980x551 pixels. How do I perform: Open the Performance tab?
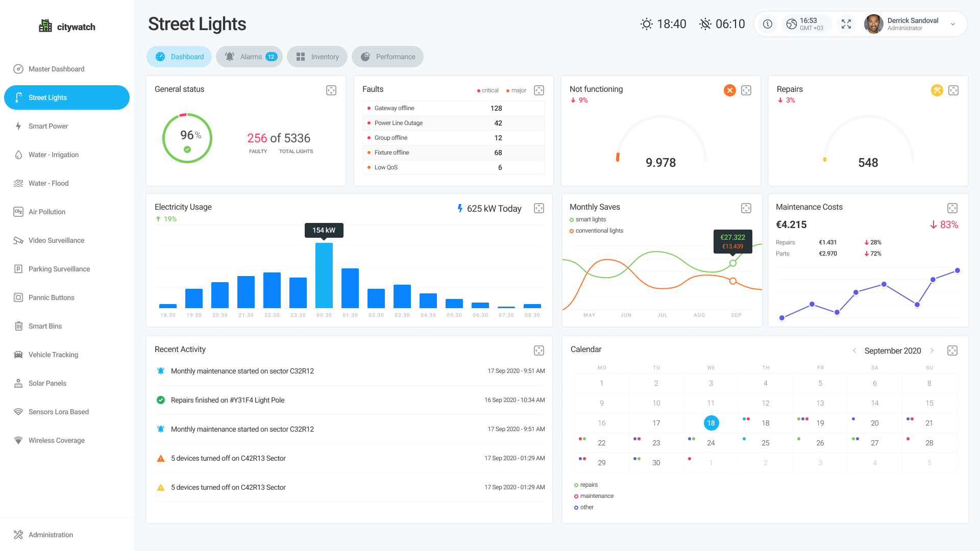(387, 57)
